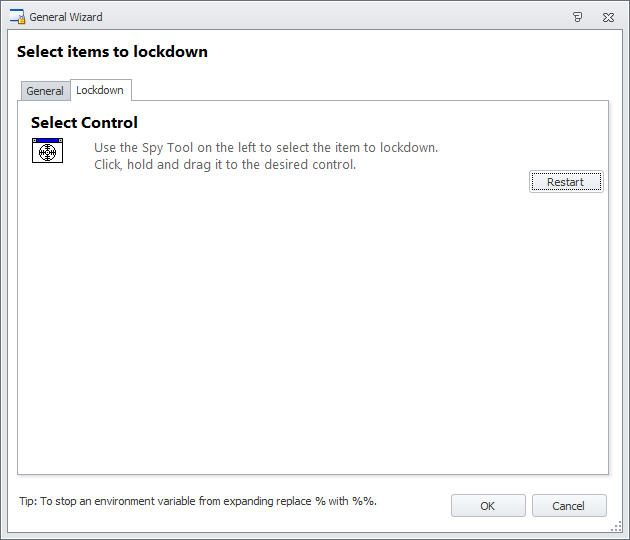Viewport: 630px width, 540px height.
Task: Switch to the General tab
Action: 45,91
